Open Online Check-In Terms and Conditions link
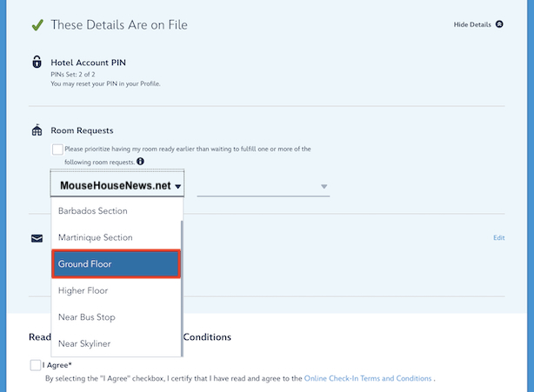534x392 pixels. pyautogui.click(x=368, y=378)
